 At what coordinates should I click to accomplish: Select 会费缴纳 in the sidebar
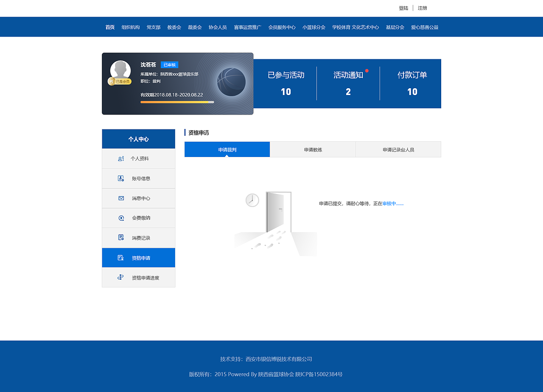[x=139, y=218]
